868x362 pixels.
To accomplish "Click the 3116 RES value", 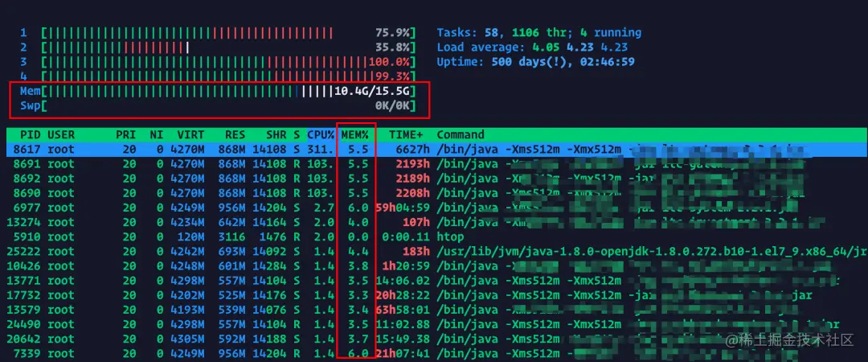I will [232, 237].
